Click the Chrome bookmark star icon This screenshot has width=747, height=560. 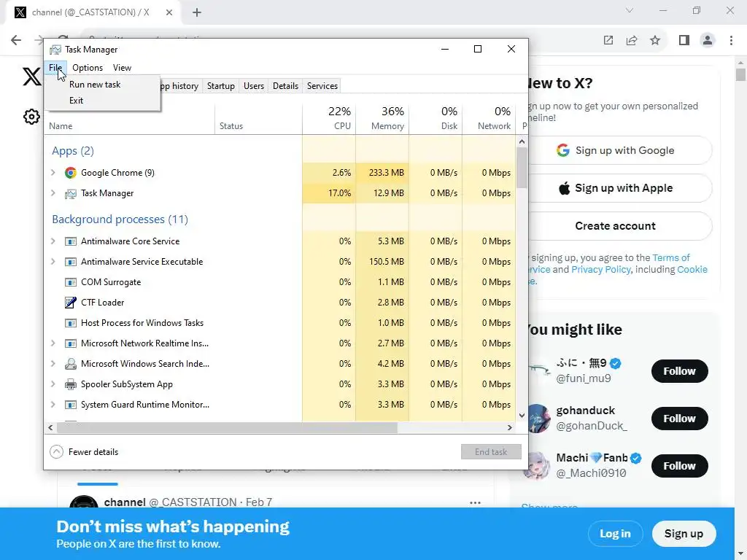(x=655, y=41)
